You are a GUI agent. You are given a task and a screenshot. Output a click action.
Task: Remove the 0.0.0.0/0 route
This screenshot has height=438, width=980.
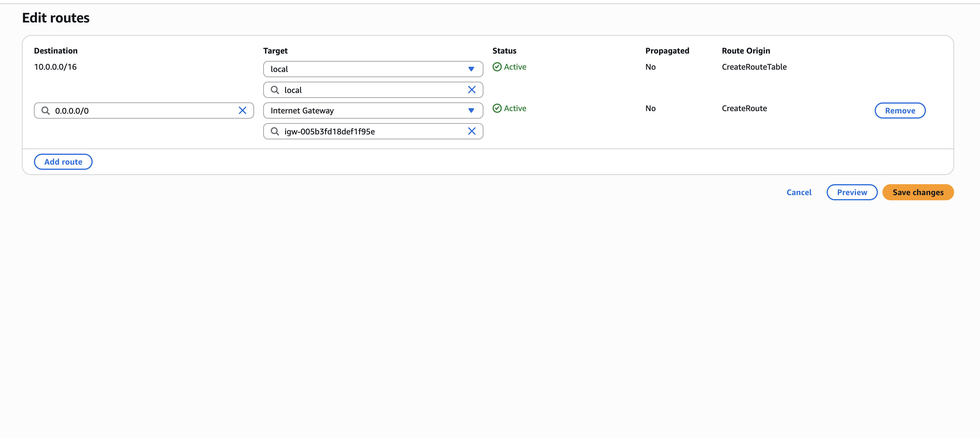900,110
